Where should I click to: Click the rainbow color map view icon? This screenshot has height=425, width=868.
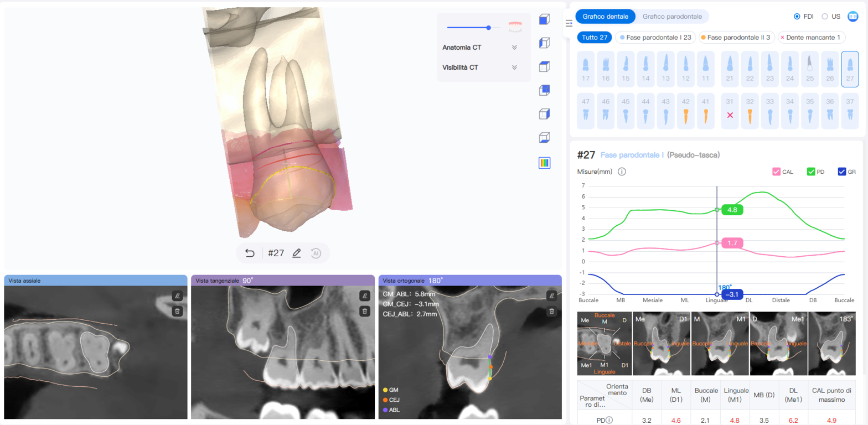coord(544,163)
